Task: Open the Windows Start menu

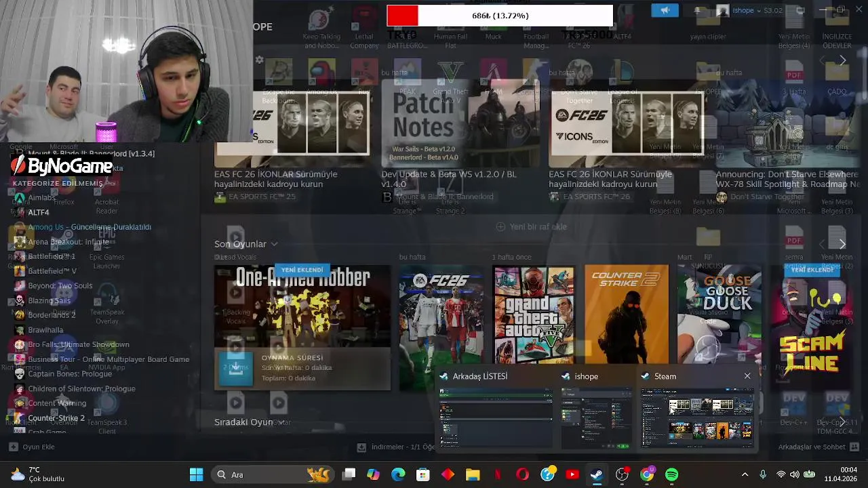Action: 196,474
